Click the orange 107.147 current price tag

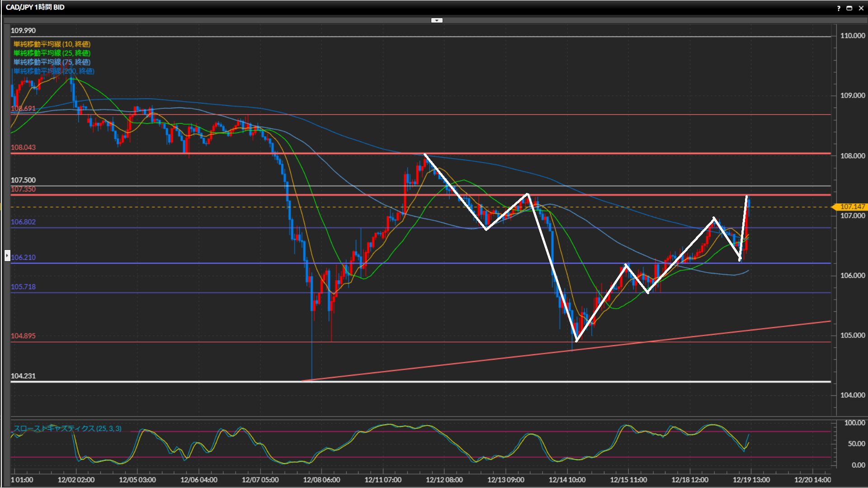point(852,206)
